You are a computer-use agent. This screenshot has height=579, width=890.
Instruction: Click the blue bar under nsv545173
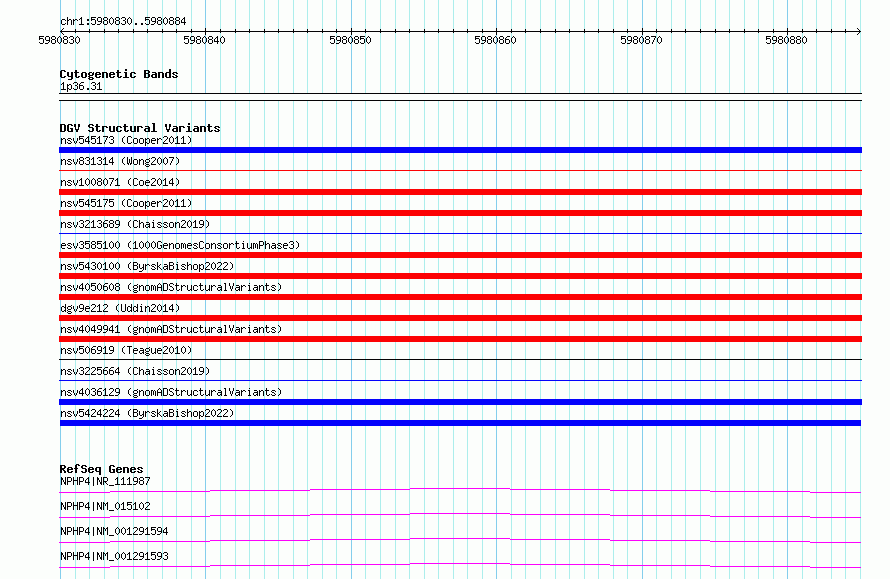[460, 150]
